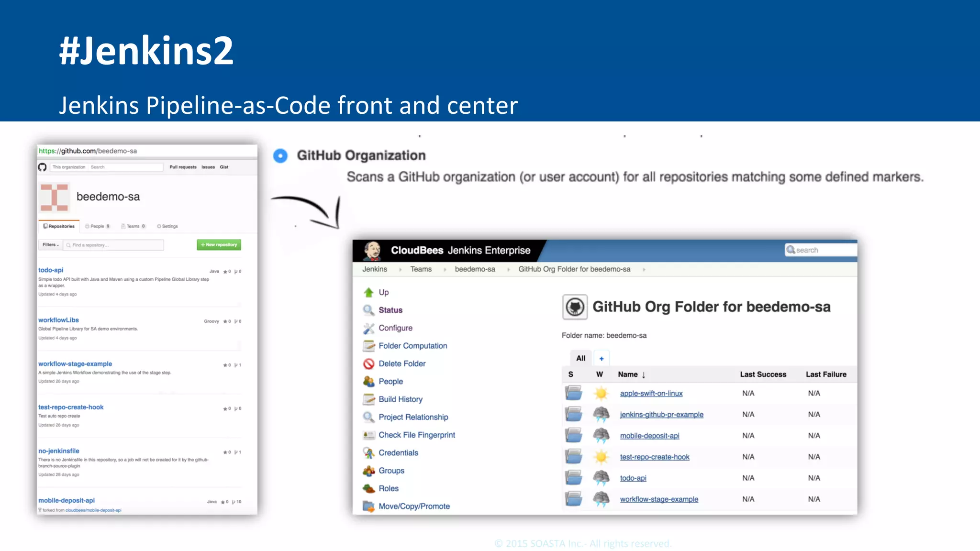Screen dimensions: 980x551
Task: Open Gist in GitHub header
Action: point(224,167)
